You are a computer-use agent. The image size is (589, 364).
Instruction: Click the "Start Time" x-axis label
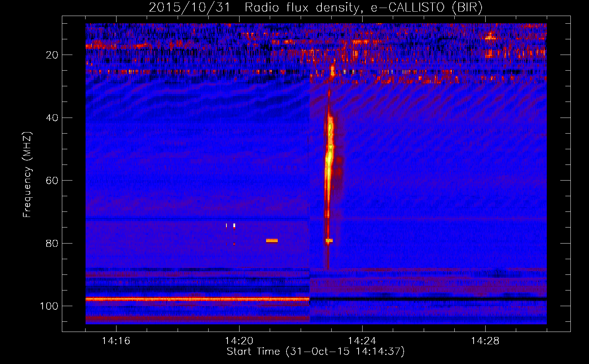[x=316, y=352]
